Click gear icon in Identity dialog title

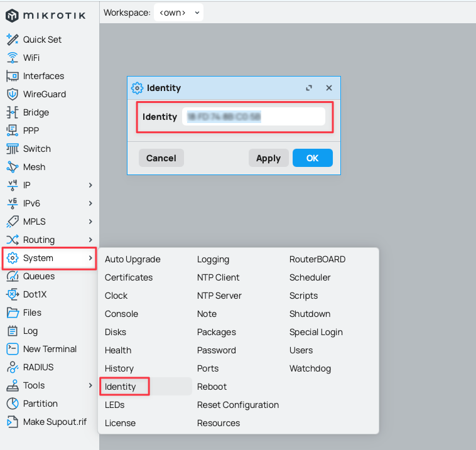click(x=138, y=88)
